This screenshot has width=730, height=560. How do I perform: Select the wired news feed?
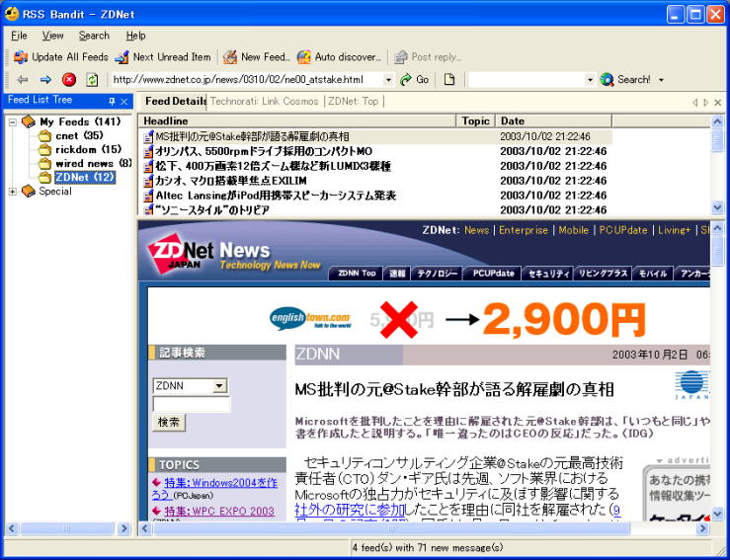click(x=84, y=163)
